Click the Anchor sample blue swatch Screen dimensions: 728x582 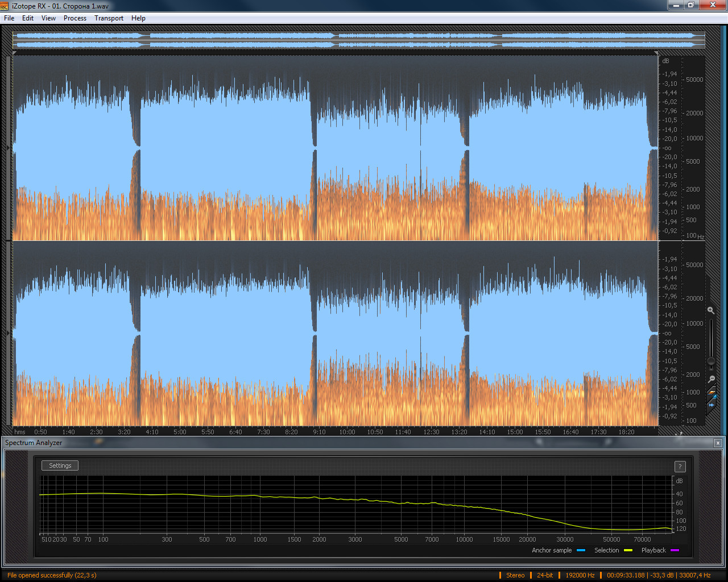click(x=581, y=550)
